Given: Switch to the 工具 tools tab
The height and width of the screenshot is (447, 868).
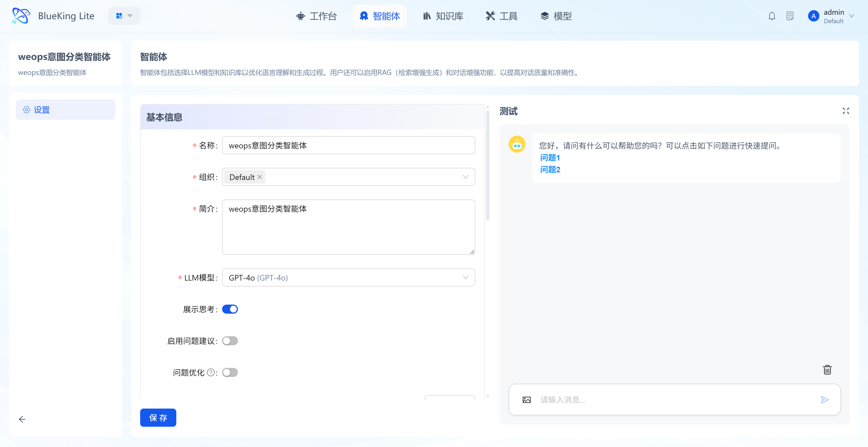Looking at the screenshot, I should click(x=502, y=16).
